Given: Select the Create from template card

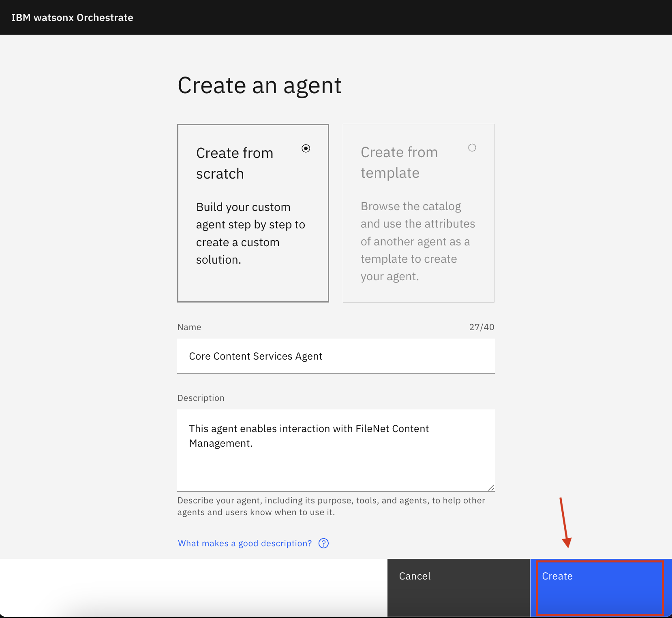Looking at the screenshot, I should (418, 213).
